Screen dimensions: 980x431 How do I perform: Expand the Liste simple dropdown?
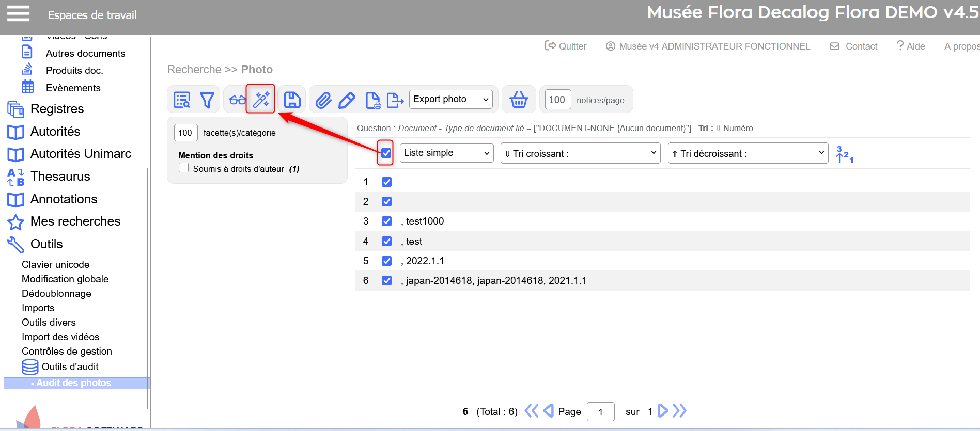coord(446,153)
